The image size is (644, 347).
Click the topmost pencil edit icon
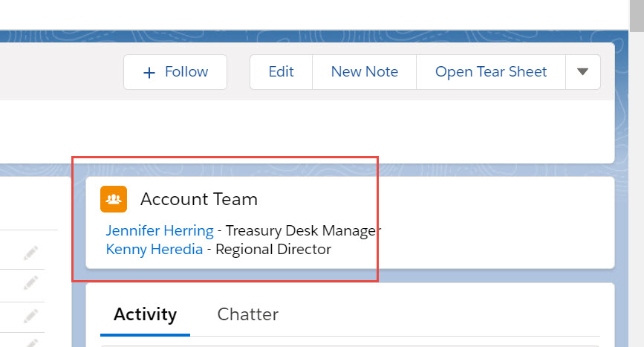[x=30, y=253]
